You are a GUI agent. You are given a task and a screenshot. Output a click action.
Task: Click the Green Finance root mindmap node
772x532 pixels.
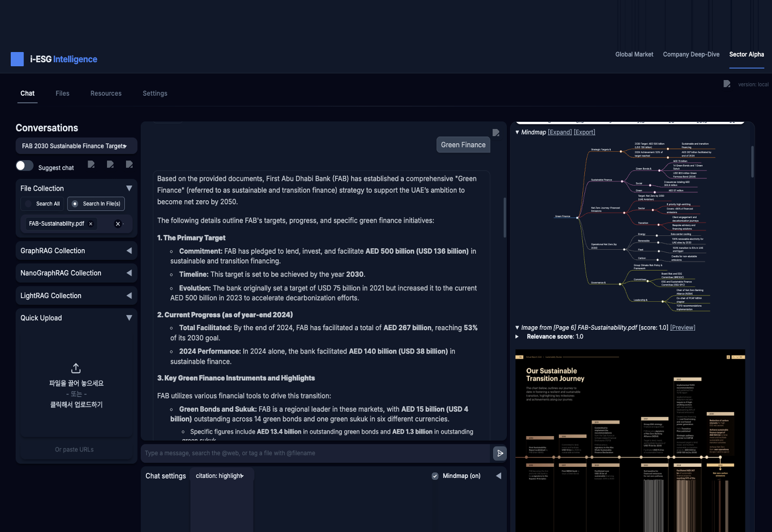(x=563, y=217)
